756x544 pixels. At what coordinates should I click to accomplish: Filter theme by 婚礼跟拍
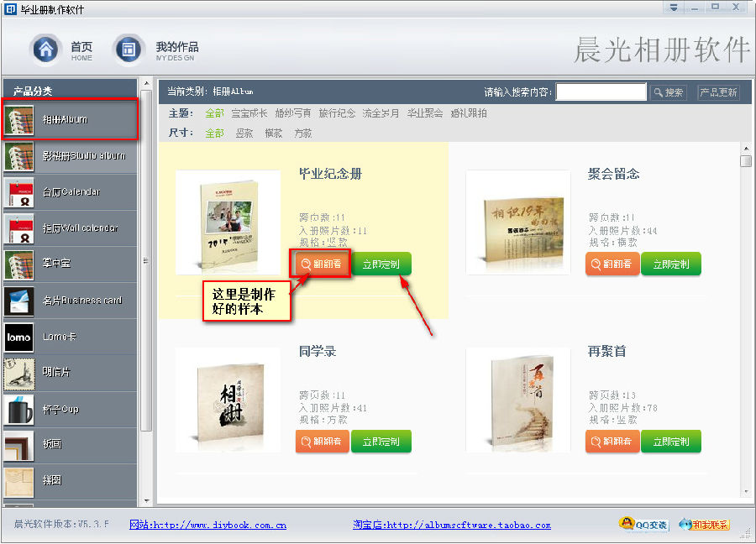click(x=469, y=113)
